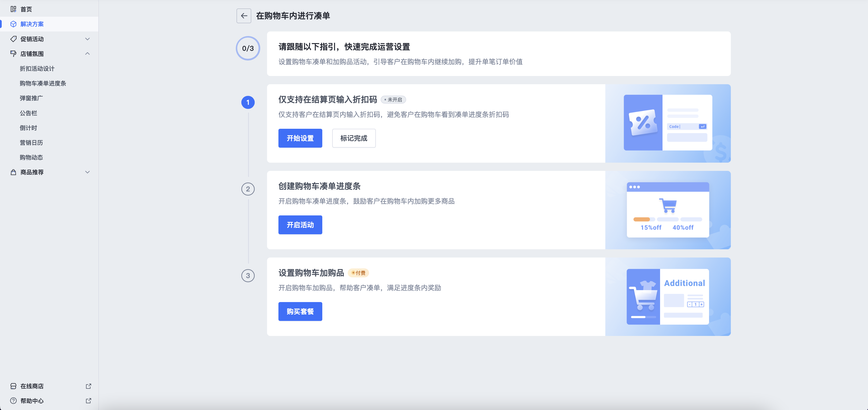This screenshot has width=868, height=410.
Task: Open 购物车凑单进度条 sidebar item
Action: click(43, 83)
